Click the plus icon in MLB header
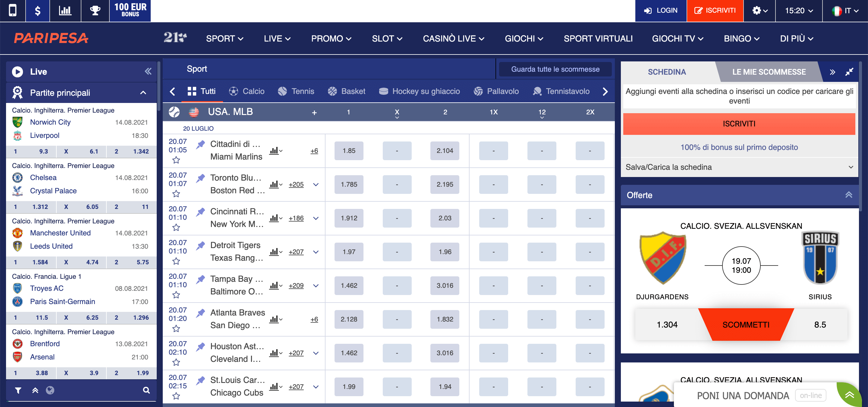 pyautogui.click(x=314, y=113)
